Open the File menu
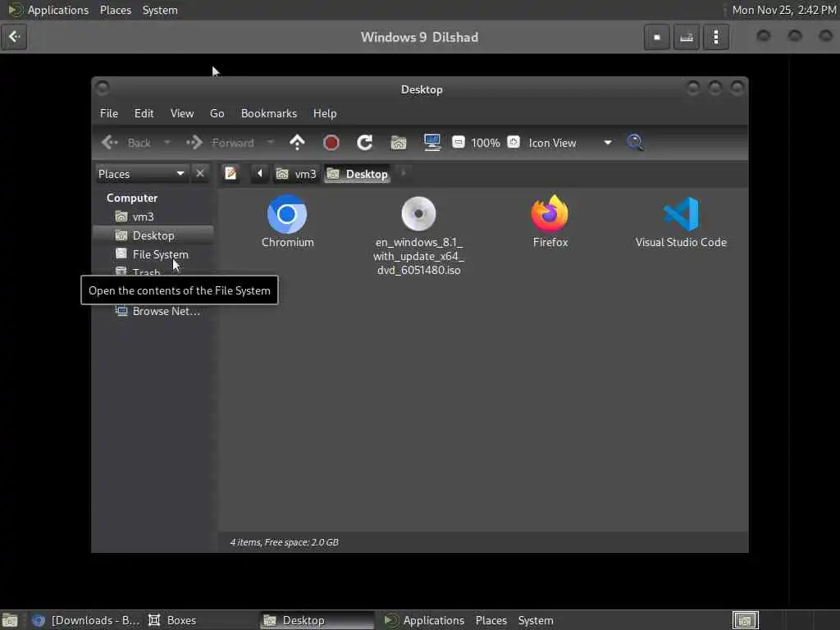 (109, 113)
